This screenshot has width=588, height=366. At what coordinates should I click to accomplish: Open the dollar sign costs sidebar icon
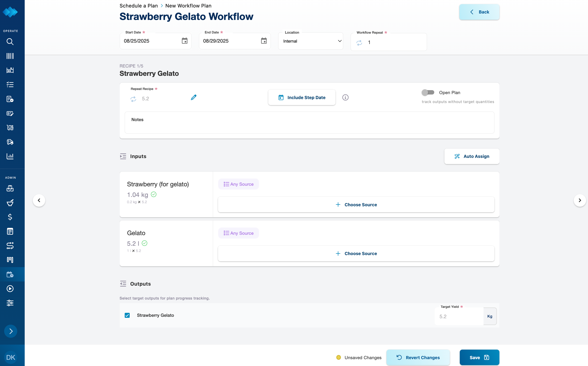(10, 217)
